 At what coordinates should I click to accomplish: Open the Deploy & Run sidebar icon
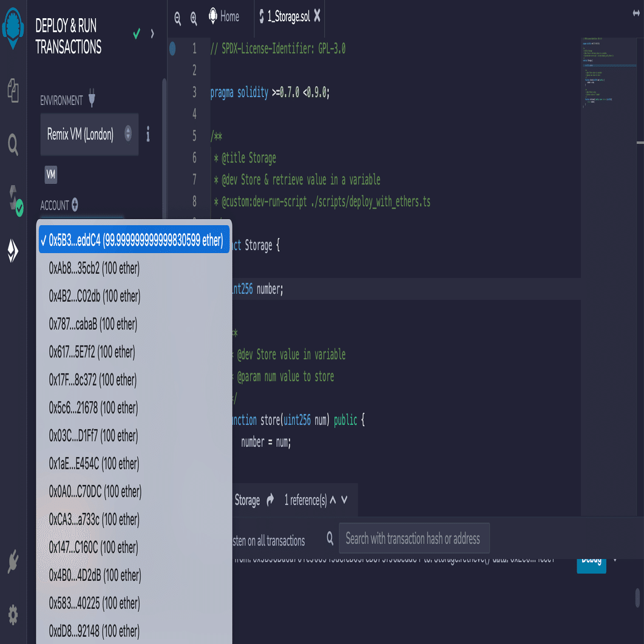point(13,250)
